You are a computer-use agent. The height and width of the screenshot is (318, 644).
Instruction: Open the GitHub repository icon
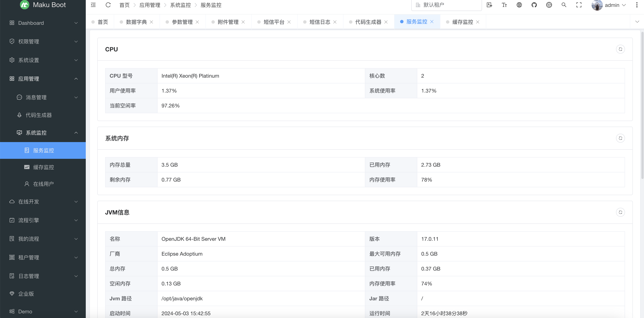pos(534,5)
